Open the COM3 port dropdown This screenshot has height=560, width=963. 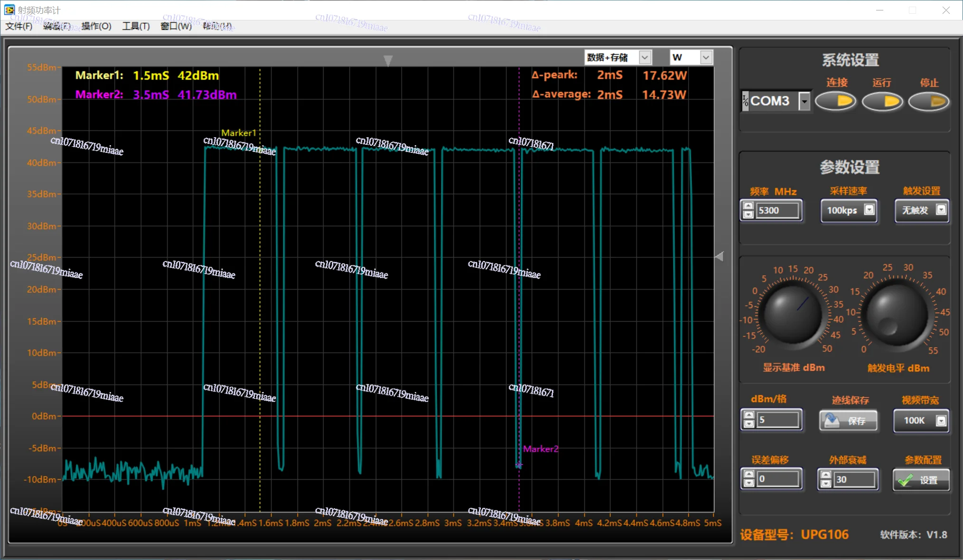pos(804,101)
